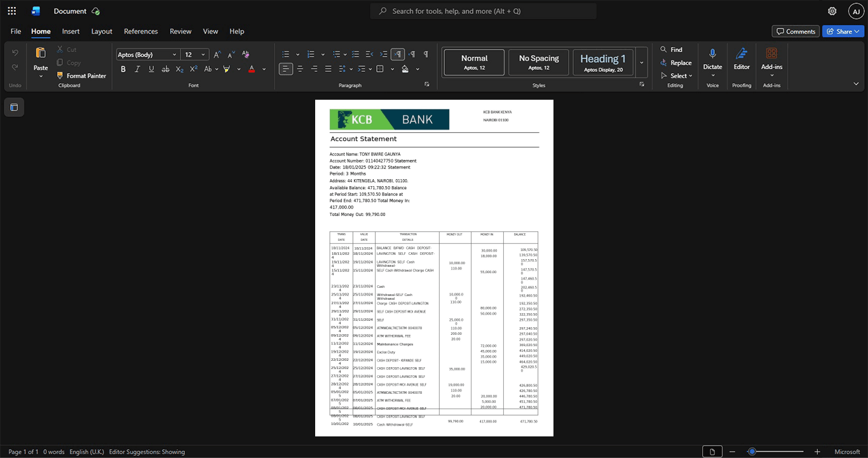Open the app launcher grid
This screenshot has width=868, height=458.
pyautogui.click(x=11, y=11)
